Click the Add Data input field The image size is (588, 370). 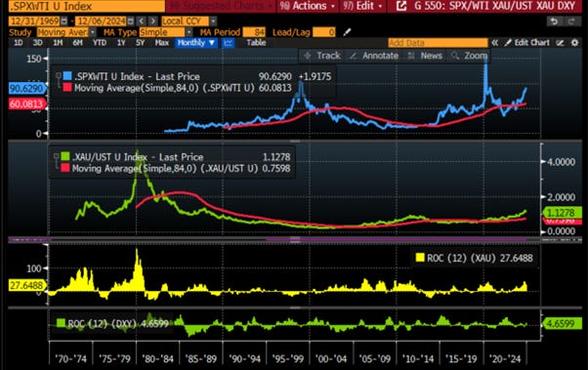[x=438, y=43]
